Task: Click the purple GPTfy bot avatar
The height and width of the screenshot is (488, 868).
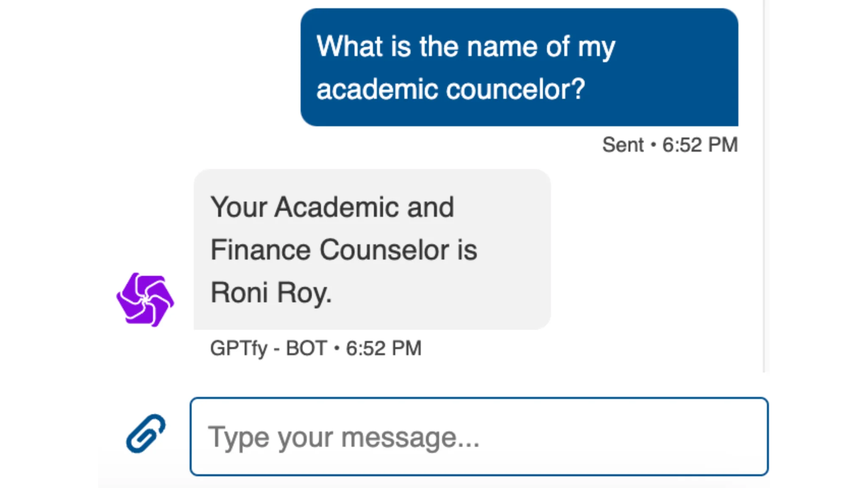Action: click(145, 299)
